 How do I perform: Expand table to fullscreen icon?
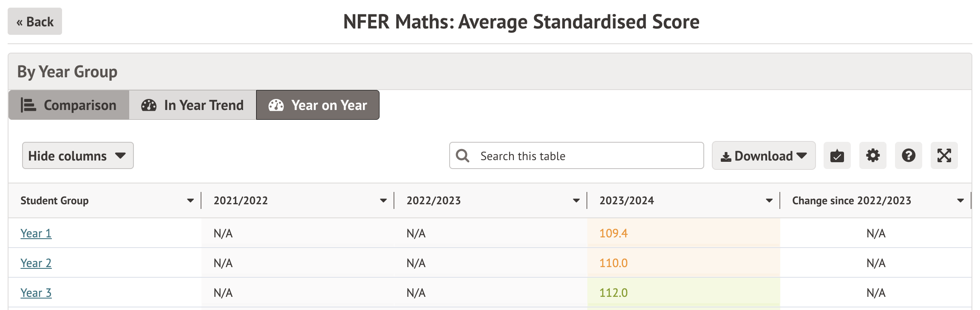pyautogui.click(x=944, y=156)
